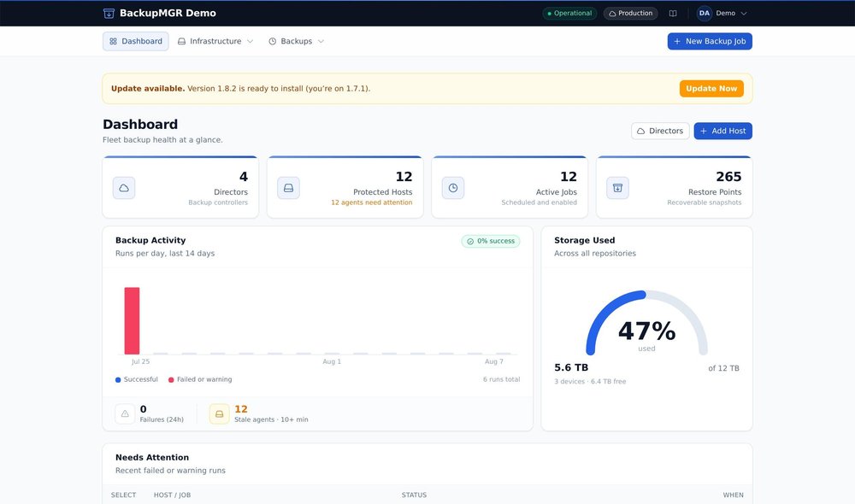The image size is (855, 504).
Task: Click the check icon in success badge
Action: 470,242
